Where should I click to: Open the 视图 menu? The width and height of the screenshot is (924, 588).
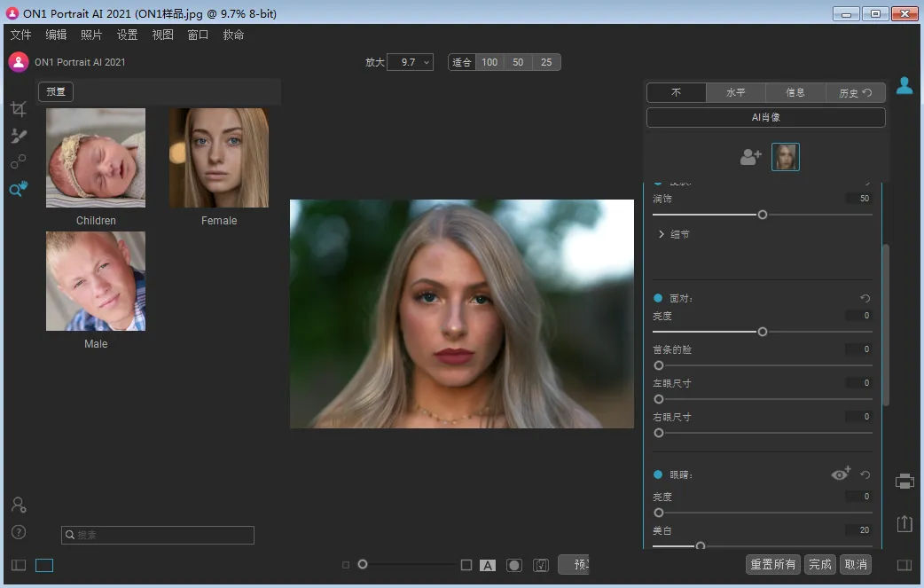(162, 35)
